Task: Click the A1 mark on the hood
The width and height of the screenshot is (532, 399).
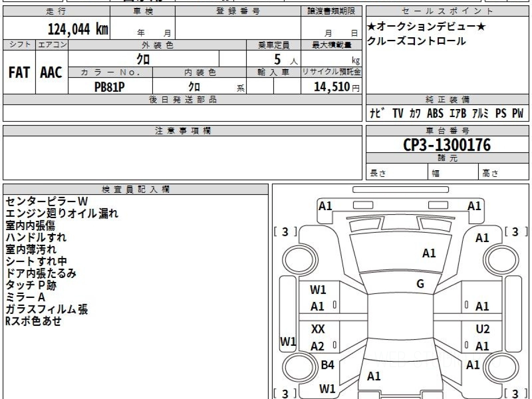Action: coord(429,253)
